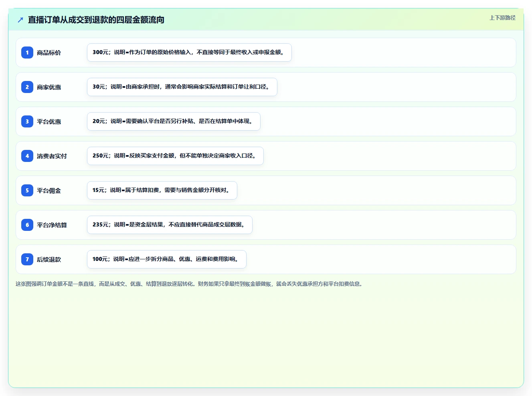Viewport: 532px width, 396px height.
Task: Click the footnote text starting 这张图强调订单金额
Action: [x=190, y=284]
